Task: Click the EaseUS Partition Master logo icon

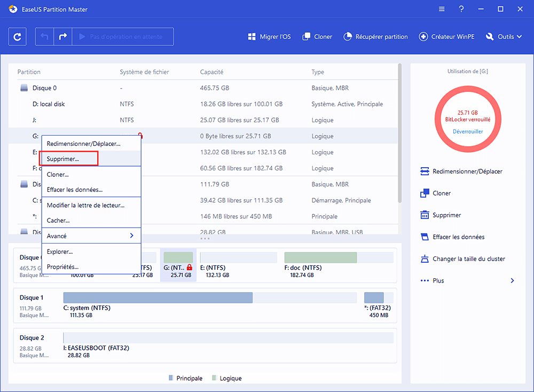Action: coord(13,9)
